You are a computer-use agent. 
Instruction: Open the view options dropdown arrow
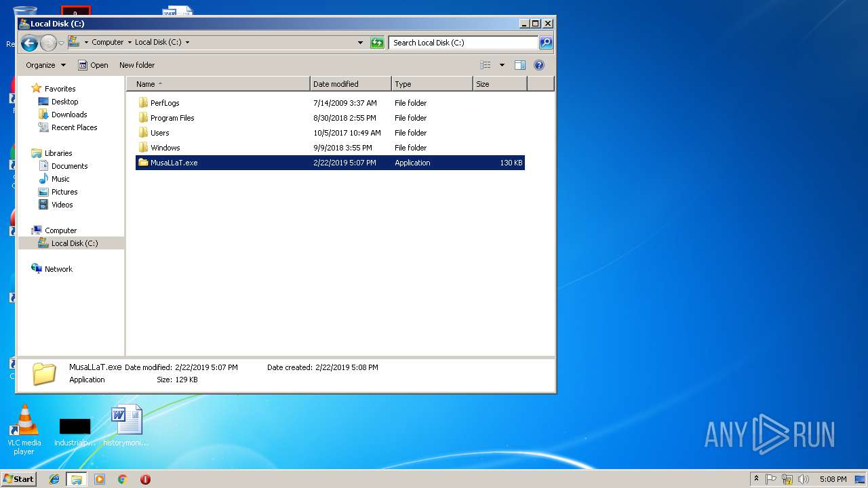click(502, 65)
